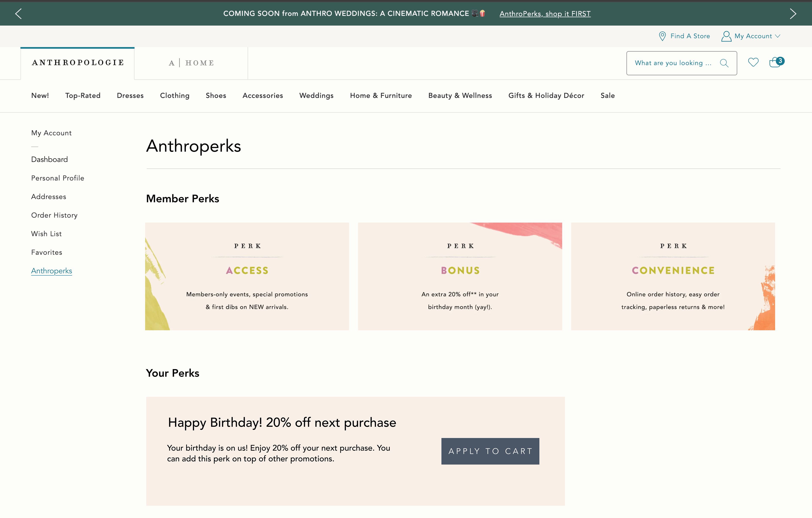Click the Bonus perk card
812x518 pixels.
point(460,276)
